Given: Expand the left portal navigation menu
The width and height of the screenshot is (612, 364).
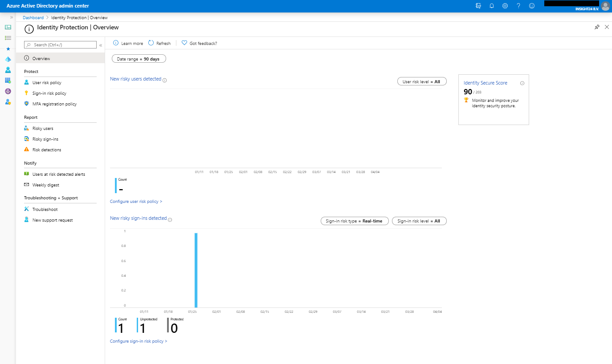Looking at the screenshot, I should (11, 17).
